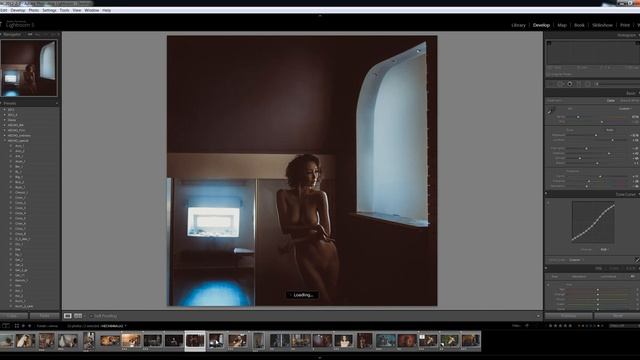Image resolution: width=640 pixels, height=360 pixels.
Task: Switch to the Map module
Action: (562, 25)
